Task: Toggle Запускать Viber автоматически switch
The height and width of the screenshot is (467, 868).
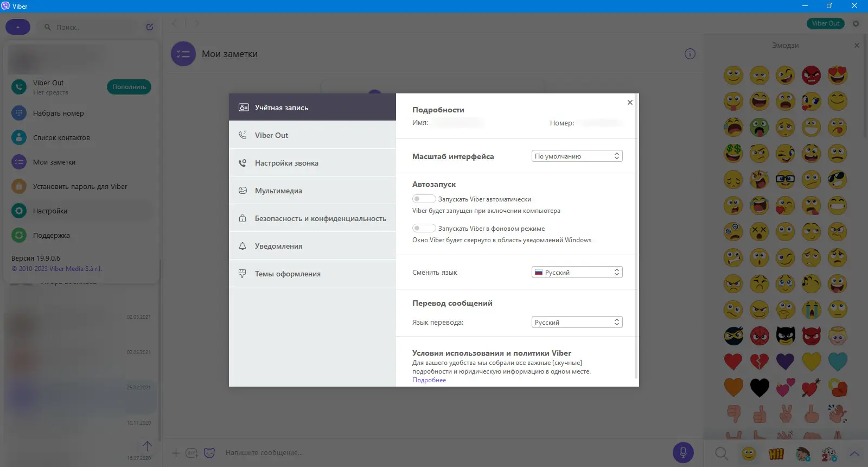Action: (424, 199)
